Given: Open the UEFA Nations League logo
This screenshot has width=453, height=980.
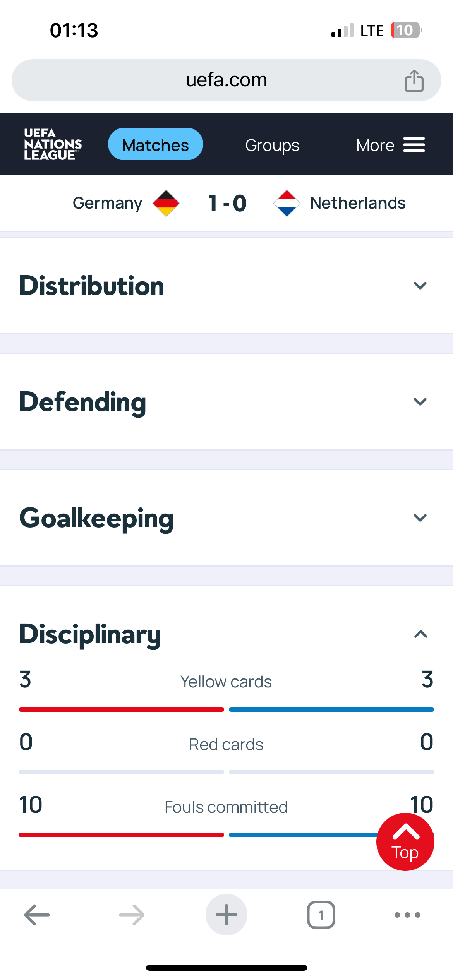Looking at the screenshot, I should (x=53, y=144).
